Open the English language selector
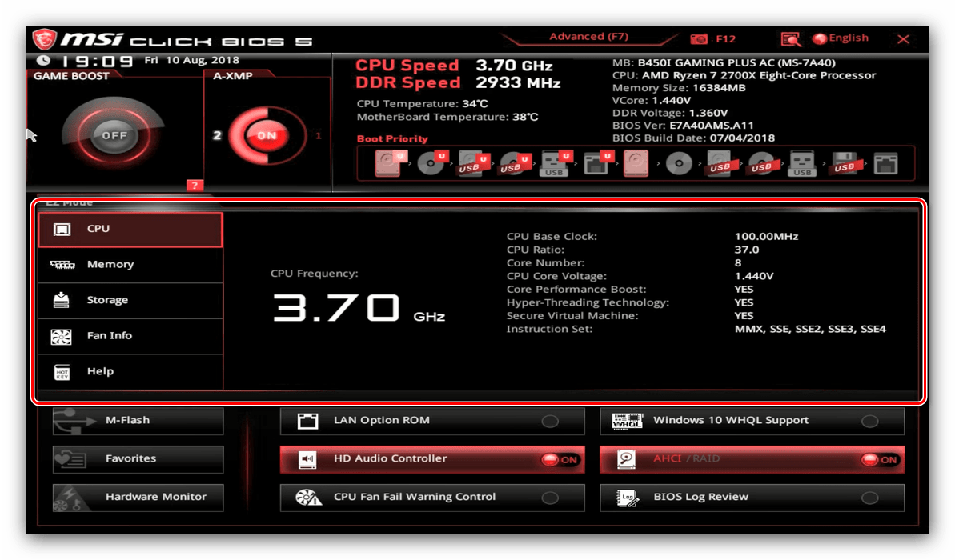 848,38
